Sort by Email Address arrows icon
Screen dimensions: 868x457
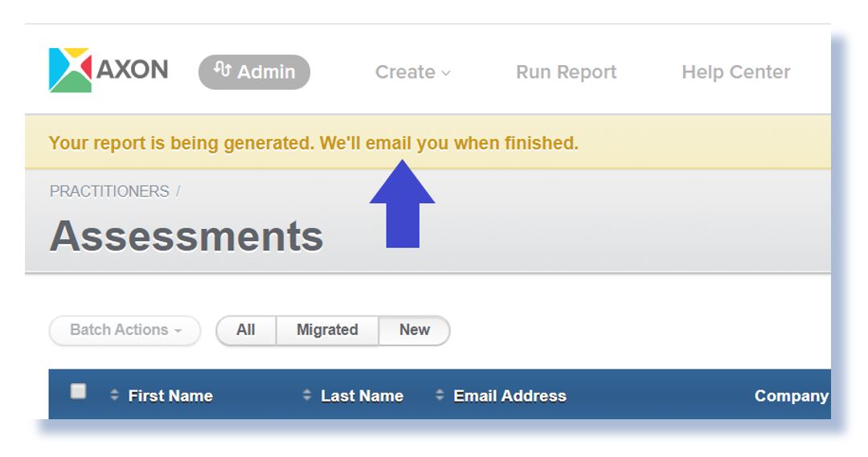point(440,396)
